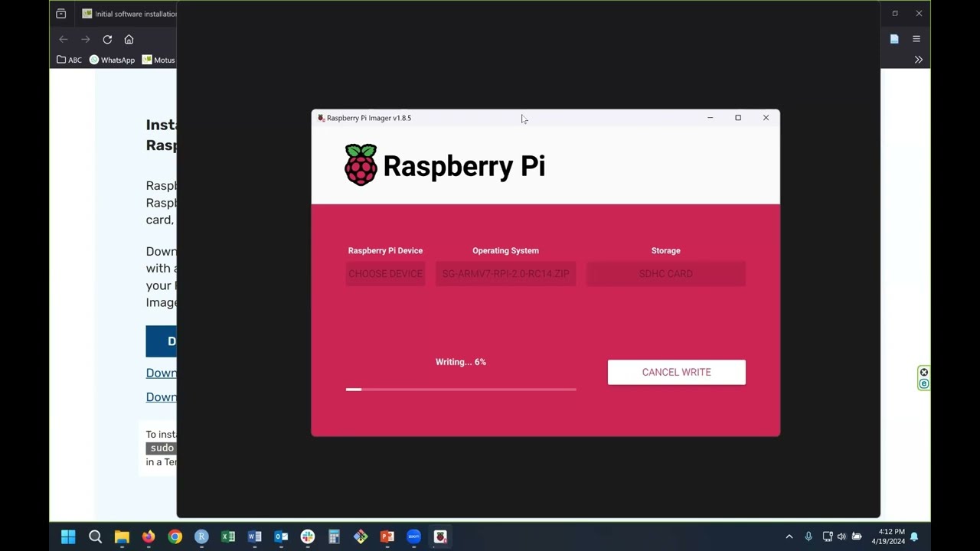The width and height of the screenshot is (980, 551).
Task: Show more bookmarks with the chevron
Action: click(x=918, y=60)
